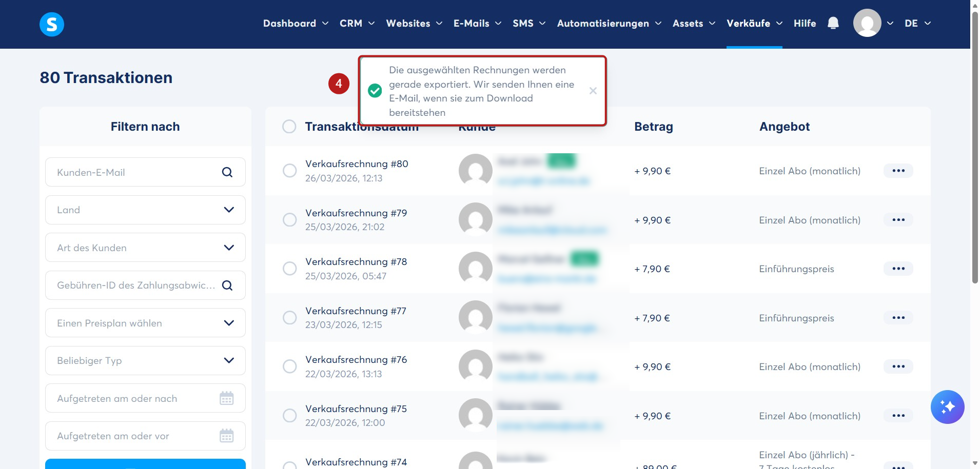Click customer avatar in Verkaufsrechnung #75 row

coord(476,415)
